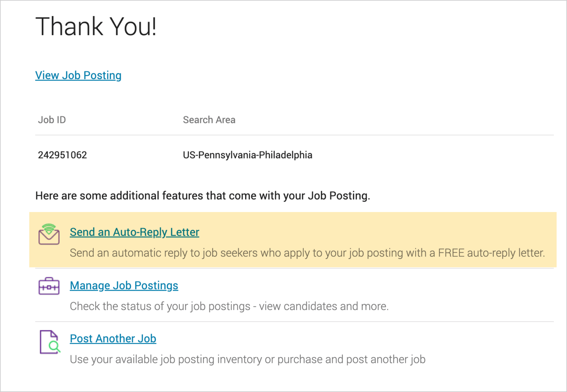This screenshot has height=392, width=567.
Task: Click the Post Another Job feature row
Action: [x=283, y=348]
